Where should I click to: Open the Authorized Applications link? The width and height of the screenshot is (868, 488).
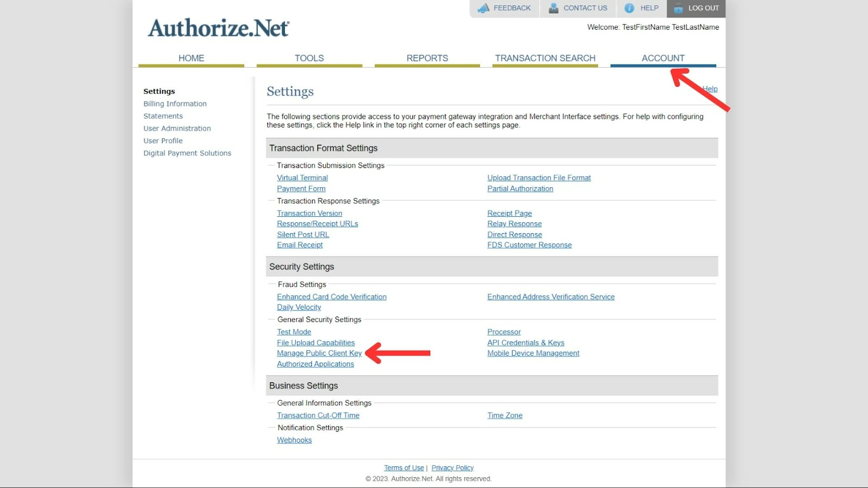tap(315, 364)
